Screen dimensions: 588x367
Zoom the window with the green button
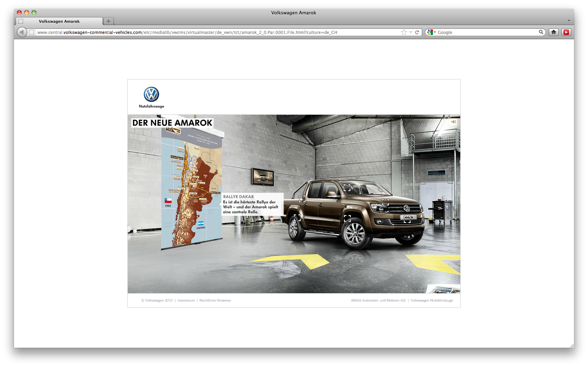[x=34, y=13]
